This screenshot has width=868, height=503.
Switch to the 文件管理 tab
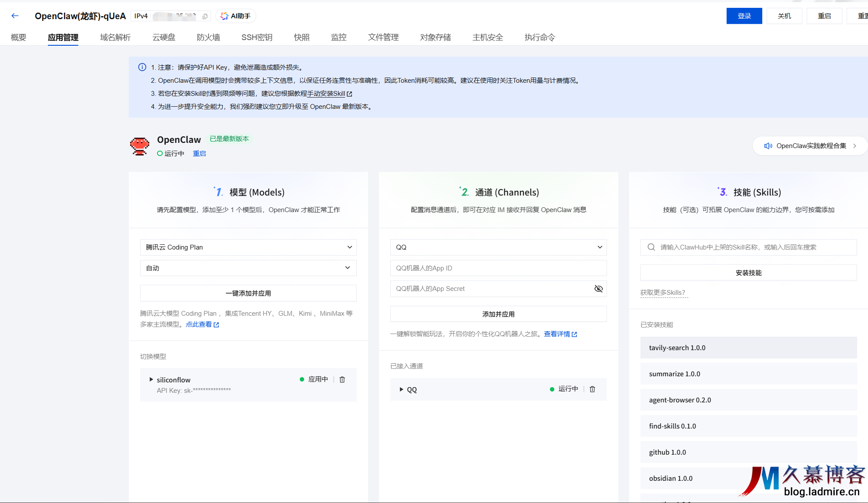383,37
